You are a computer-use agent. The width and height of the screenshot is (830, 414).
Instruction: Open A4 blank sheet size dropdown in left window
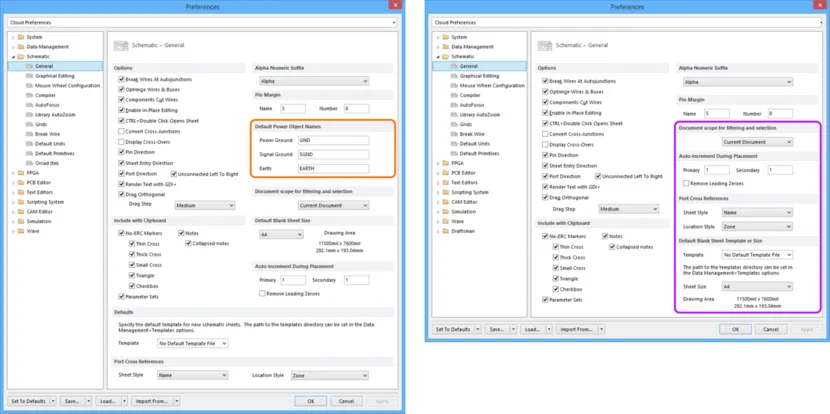pyautogui.click(x=281, y=235)
